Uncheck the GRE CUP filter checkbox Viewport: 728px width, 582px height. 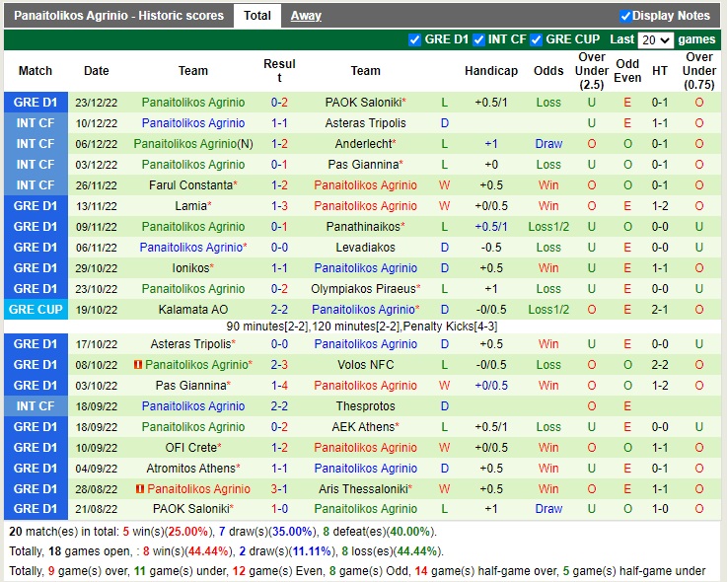(x=537, y=39)
